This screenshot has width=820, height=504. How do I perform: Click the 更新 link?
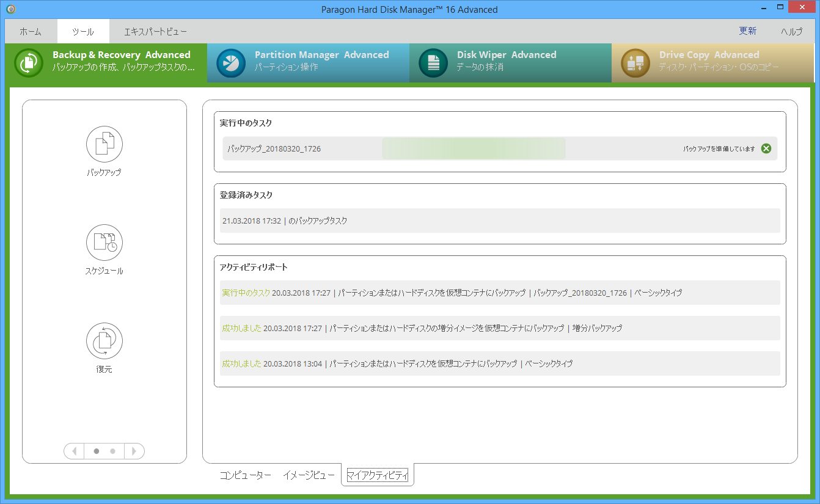748,31
